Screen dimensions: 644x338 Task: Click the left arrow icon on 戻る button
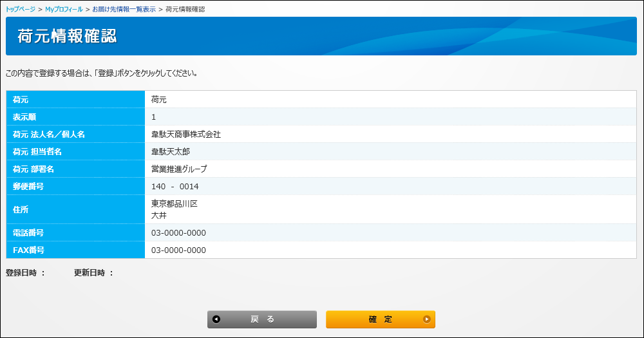click(216, 319)
